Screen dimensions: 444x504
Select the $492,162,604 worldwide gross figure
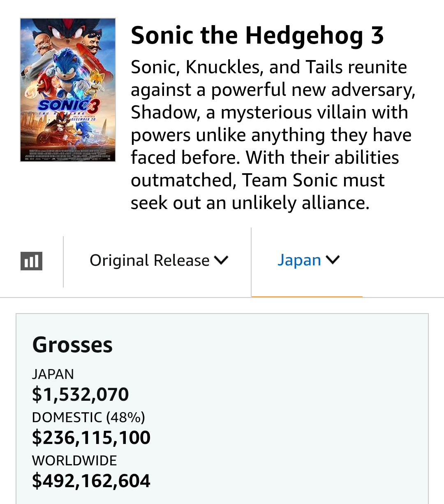[91, 481]
